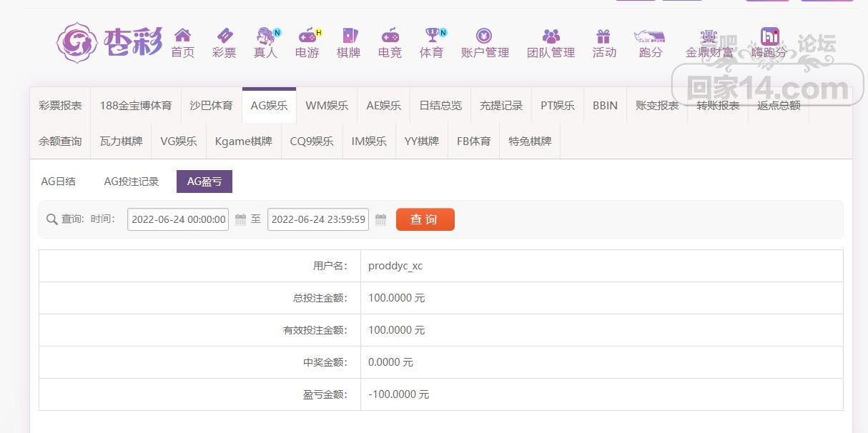This screenshot has width=868, height=433.
Task: Open the end date calendar picker icon
Action: [380, 219]
